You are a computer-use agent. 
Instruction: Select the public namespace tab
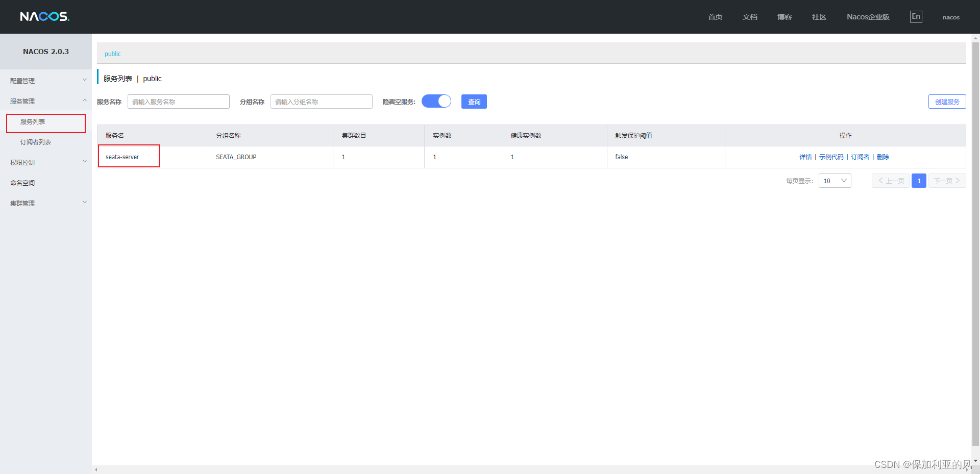(113, 54)
